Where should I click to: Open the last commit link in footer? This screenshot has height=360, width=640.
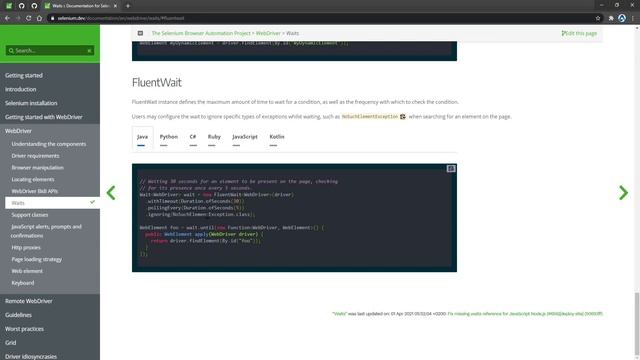pos(525,314)
